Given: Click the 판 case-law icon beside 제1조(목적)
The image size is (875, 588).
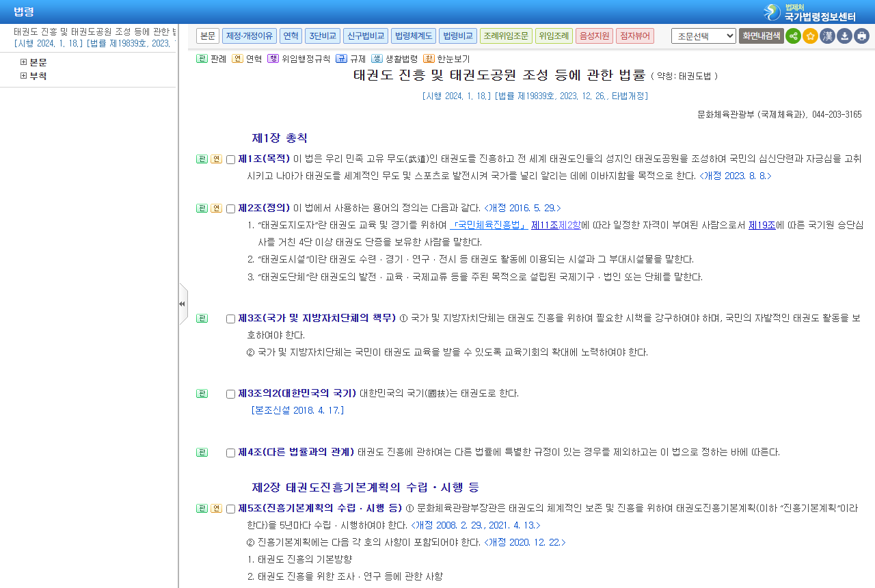Looking at the screenshot, I should 202,159.
